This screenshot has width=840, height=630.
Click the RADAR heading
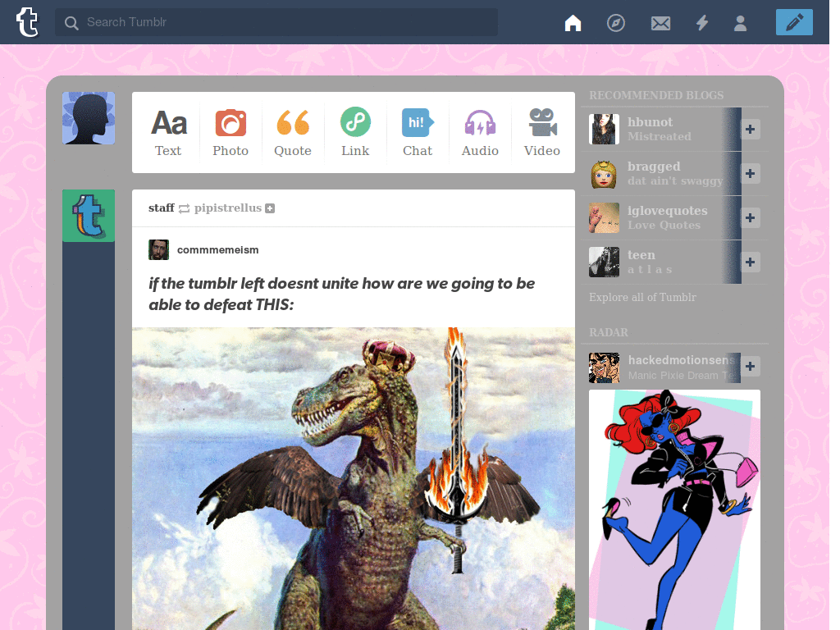click(x=608, y=333)
